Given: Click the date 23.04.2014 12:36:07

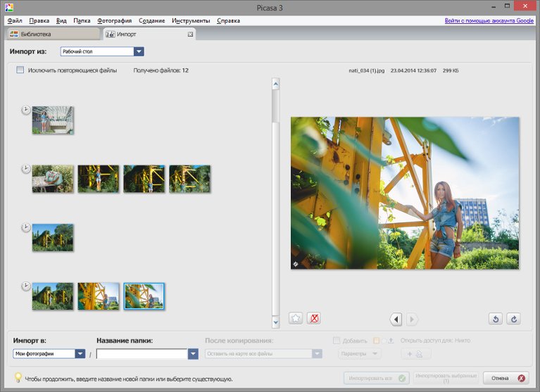Looking at the screenshot, I should [413, 70].
